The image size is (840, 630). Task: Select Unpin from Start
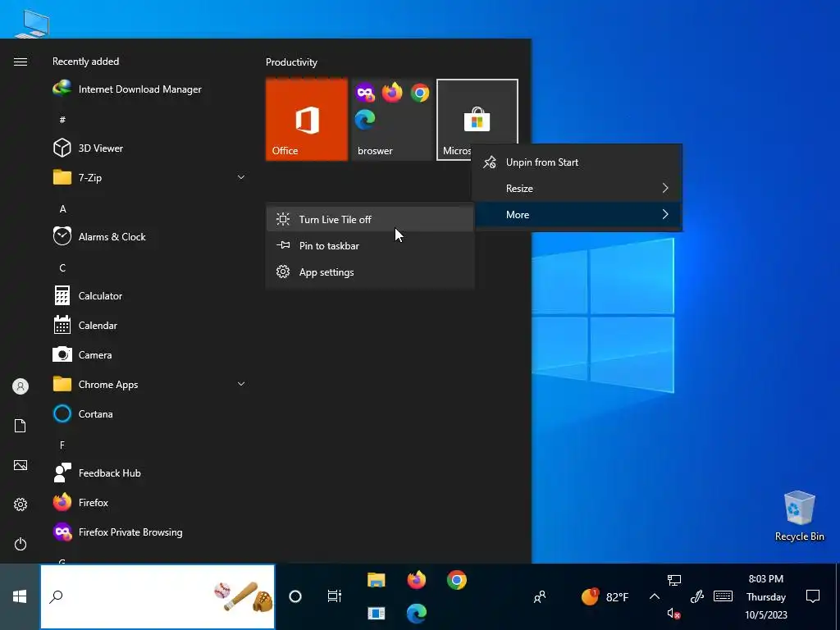pos(578,162)
